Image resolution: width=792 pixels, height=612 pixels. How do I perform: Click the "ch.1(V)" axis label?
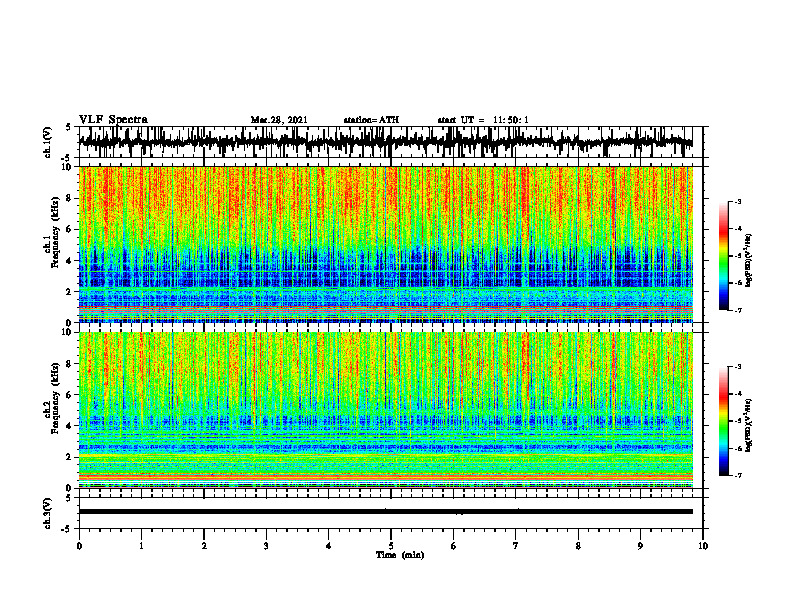pos(48,142)
